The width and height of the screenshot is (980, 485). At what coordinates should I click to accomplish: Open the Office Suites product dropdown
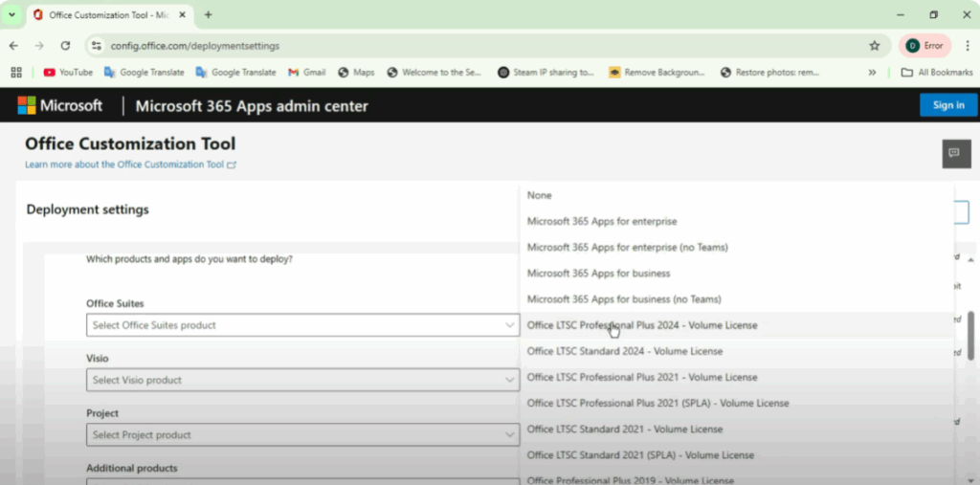pos(303,325)
